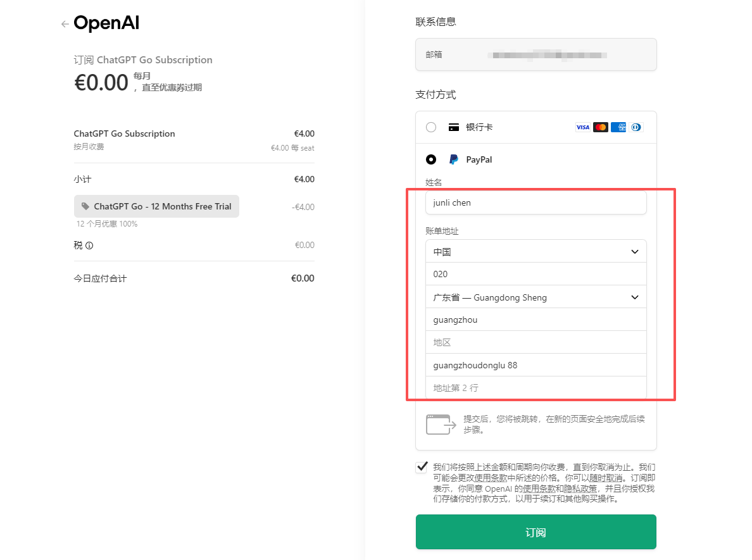
Task: Click the American Express logo
Action: coord(618,127)
